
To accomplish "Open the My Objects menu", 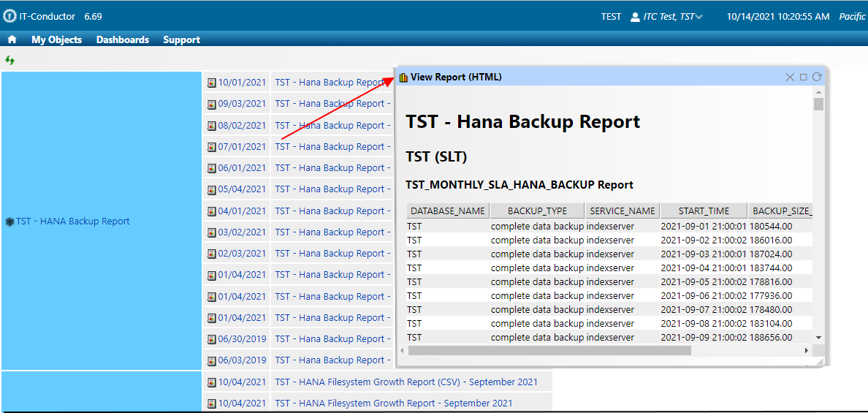I will pos(56,39).
